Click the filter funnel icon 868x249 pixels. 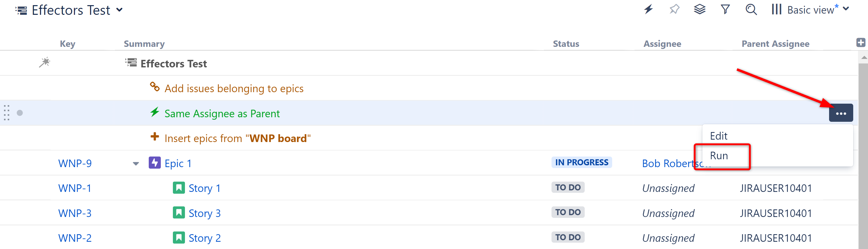pyautogui.click(x=725, y=9)
